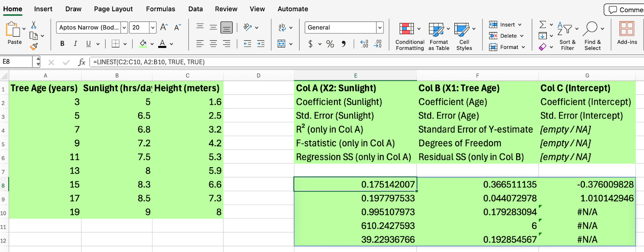Click the Name Box showing E8

(x=17, y=62)
